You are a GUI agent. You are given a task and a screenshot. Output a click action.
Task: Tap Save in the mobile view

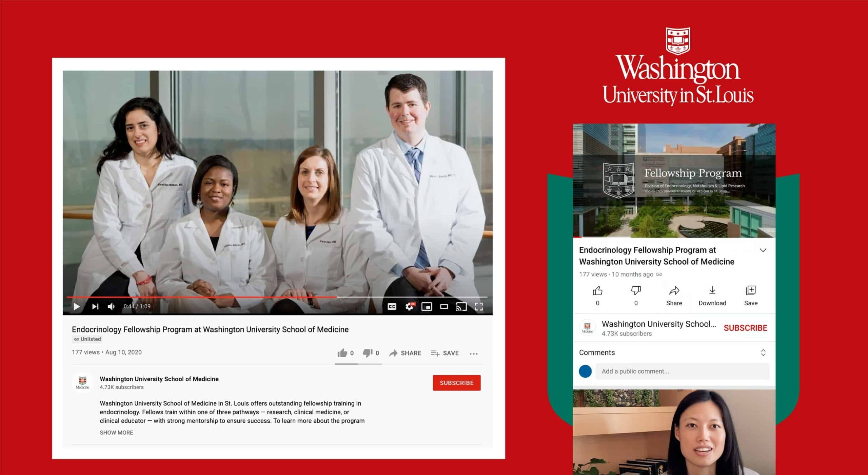[x=751, y=296]
